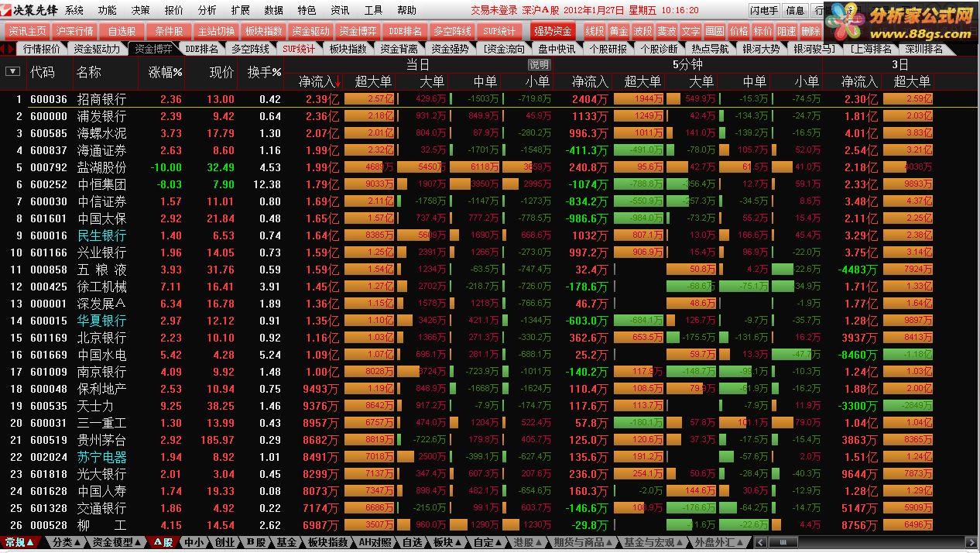Select the 文字 text annotation tool
This screenshot has height=553, width=980.
[690, 31]
